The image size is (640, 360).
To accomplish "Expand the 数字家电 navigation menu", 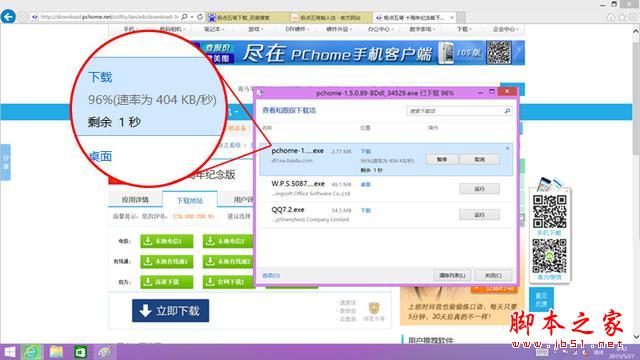I will pos(422,29).
